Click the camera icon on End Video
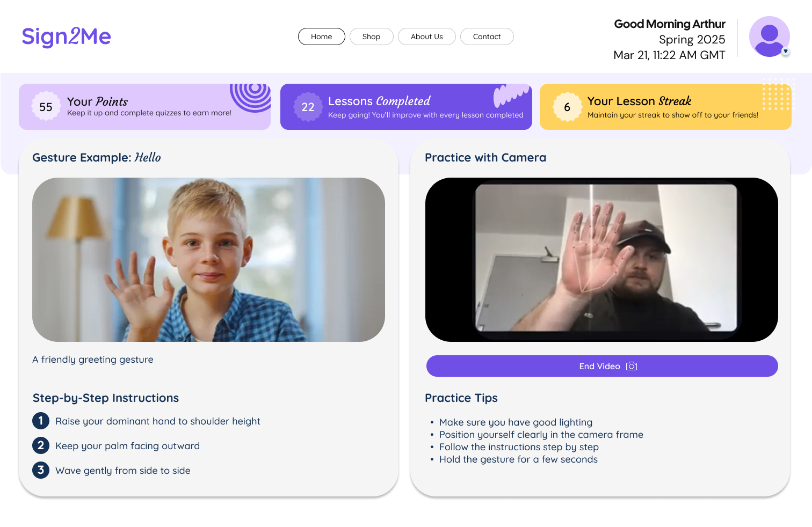Viewport: 812px width, 527px height. pos(632,366)
